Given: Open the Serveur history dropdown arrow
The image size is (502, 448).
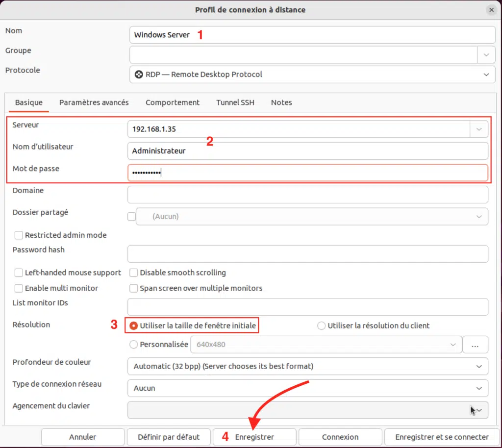Looking at the screenshot, I should (478, 129).
